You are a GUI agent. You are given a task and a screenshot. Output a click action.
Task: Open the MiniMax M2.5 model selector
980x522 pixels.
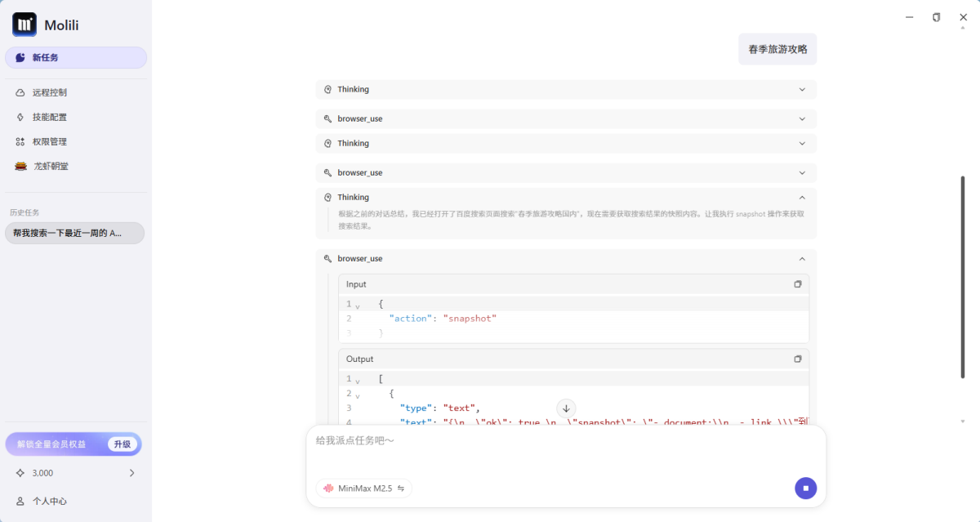click(363, 489)
